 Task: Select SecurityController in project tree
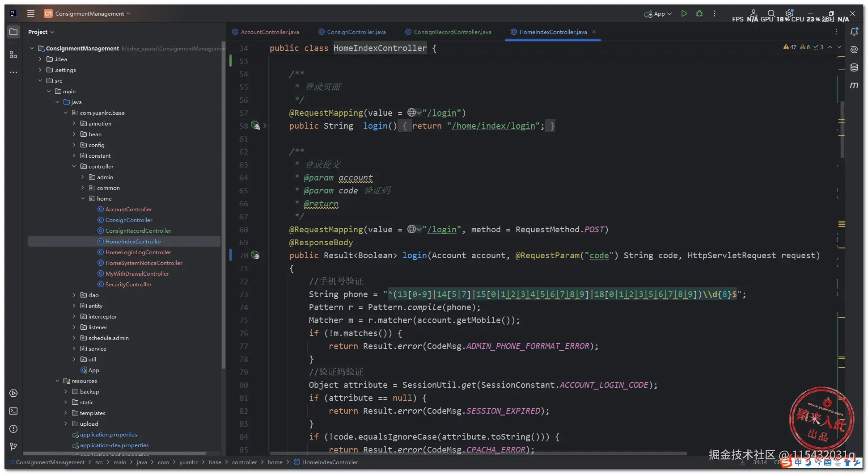(128, 284)
